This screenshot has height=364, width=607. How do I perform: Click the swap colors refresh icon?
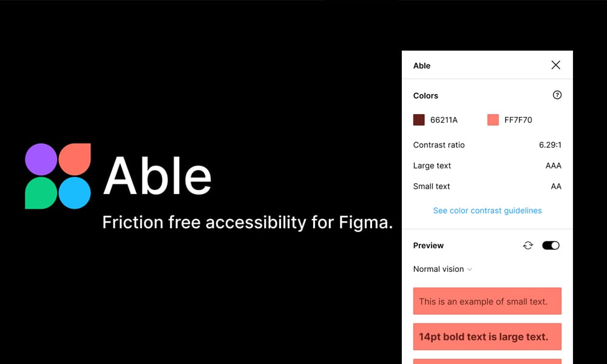[x=527, y=245]
